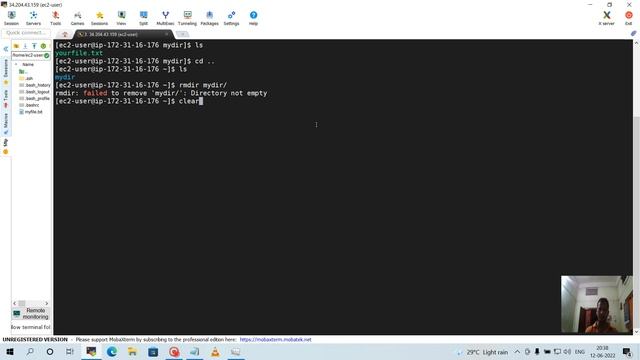Click the Remote monitoring button

(x=31, y=313)
